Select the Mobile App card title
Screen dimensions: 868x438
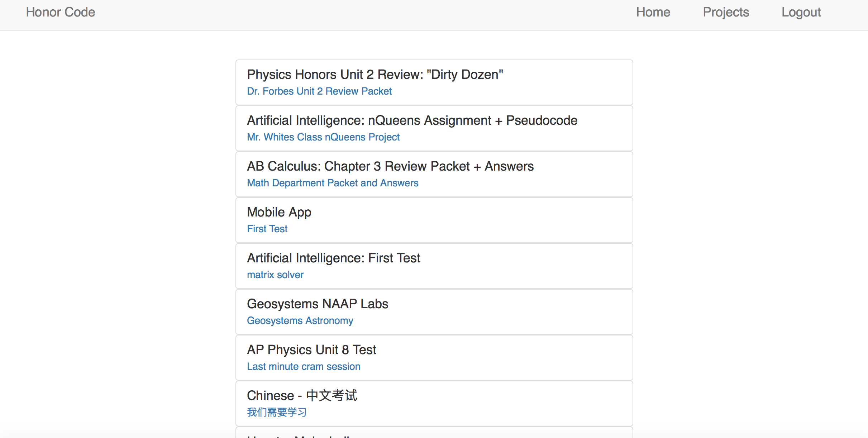pyautogui.click(x=279, y=212)
